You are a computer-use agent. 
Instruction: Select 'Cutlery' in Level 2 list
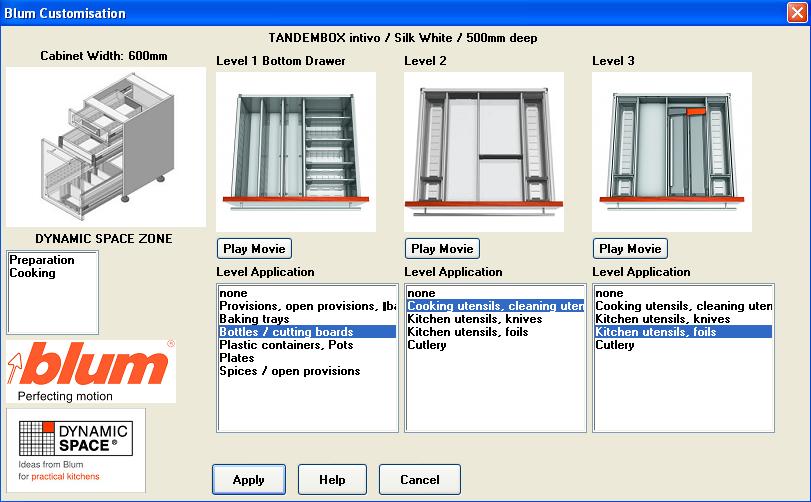tap(495, 345)
